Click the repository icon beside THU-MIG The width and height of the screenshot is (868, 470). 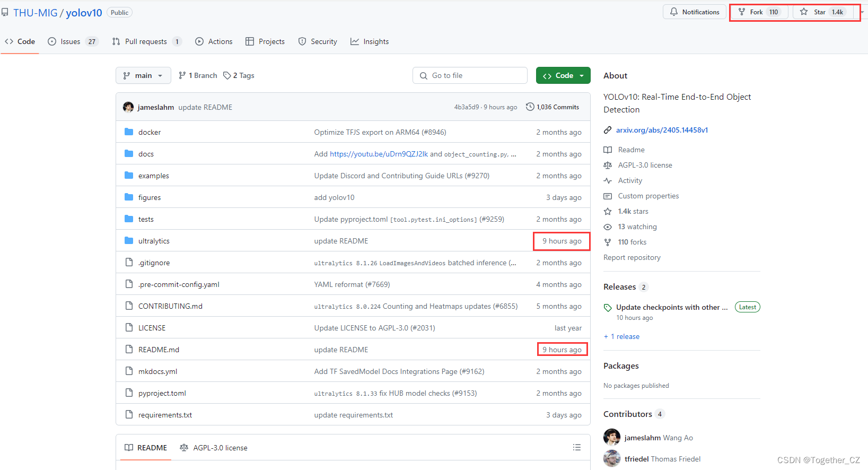click(5, 12)
